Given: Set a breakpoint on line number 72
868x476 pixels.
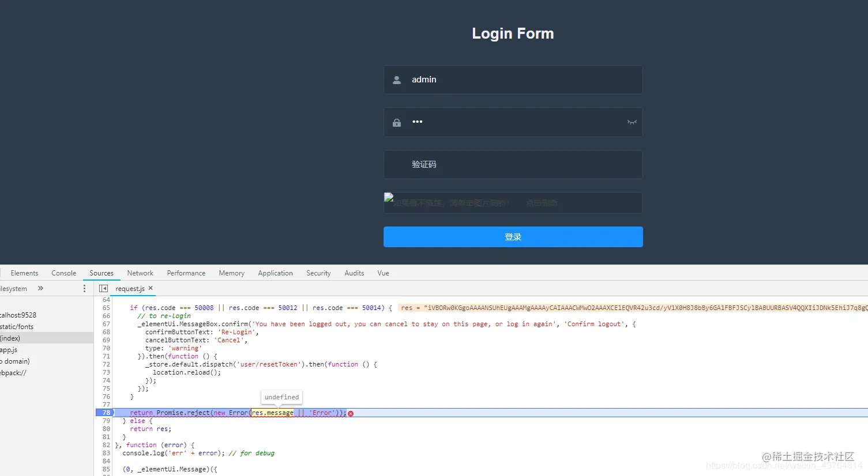Looking at the screenshot, I should 106,364.
